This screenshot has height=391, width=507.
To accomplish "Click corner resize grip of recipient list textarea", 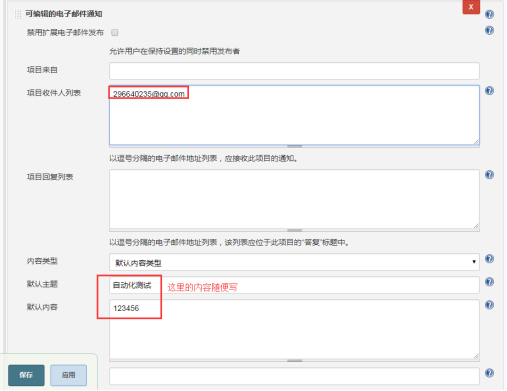I will 476,142.
